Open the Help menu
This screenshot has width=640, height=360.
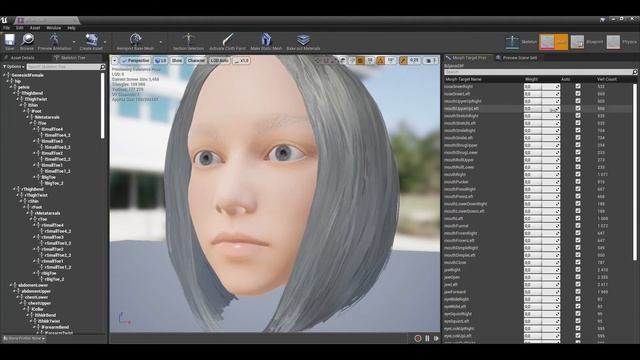[x=71, y=28]
